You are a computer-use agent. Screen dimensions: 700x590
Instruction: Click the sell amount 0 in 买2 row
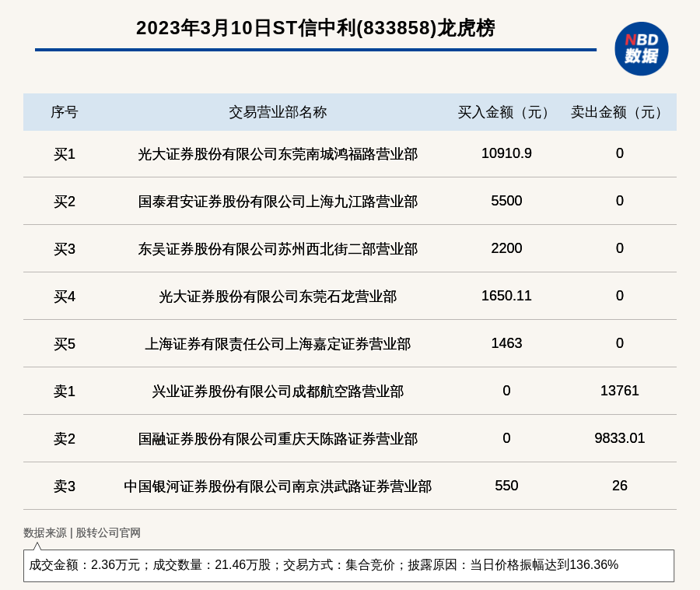620,201
